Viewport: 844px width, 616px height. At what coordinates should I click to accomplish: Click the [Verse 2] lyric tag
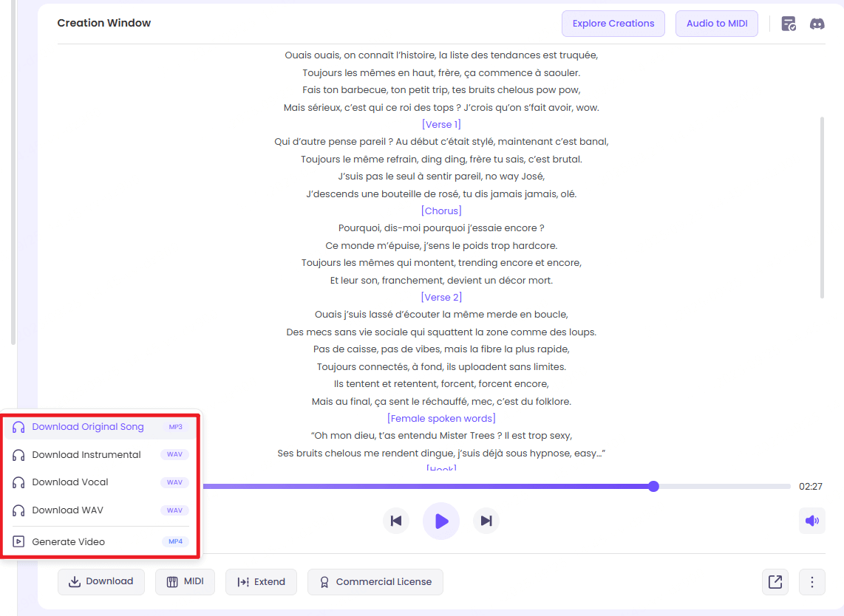(441, 297)
